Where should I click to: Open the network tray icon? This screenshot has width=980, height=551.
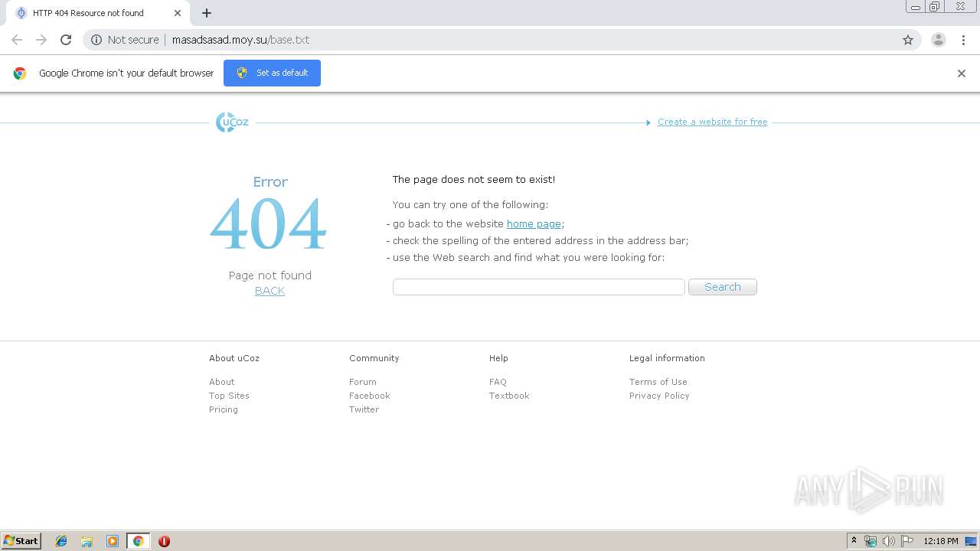pyautogui.click(x=871, y=541)
